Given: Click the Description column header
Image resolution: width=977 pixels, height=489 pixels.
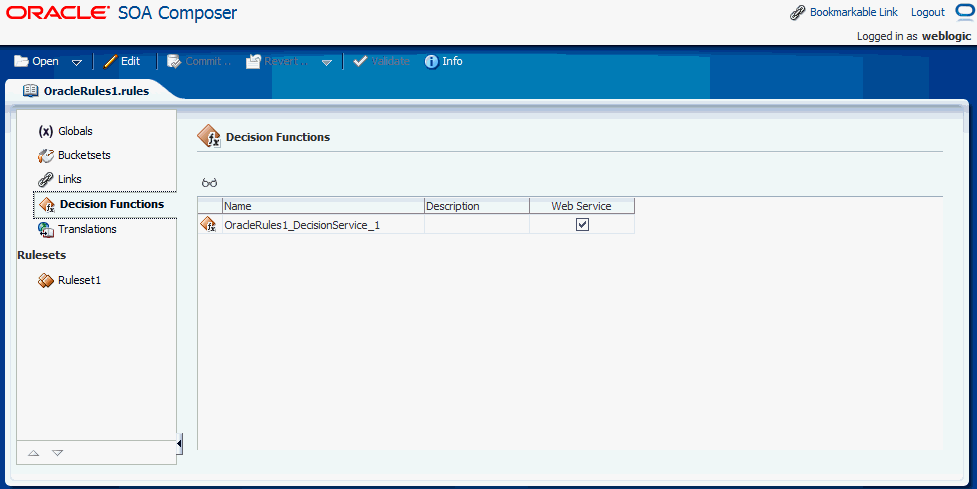Looking at the screenshot, I should pyautogui.click(x=477, y=206).
